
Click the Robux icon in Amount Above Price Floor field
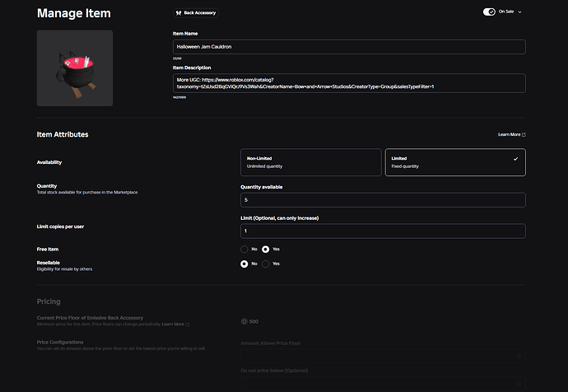(x=519, y=357)
